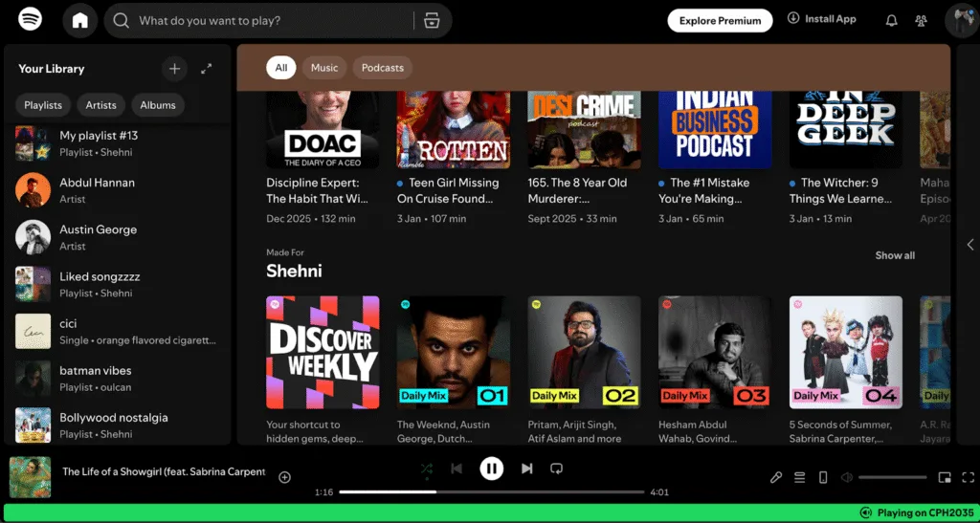This screenshot has height=523, width=980.
Task: Go to Home via house icon
Action: [x=80, y=20]
